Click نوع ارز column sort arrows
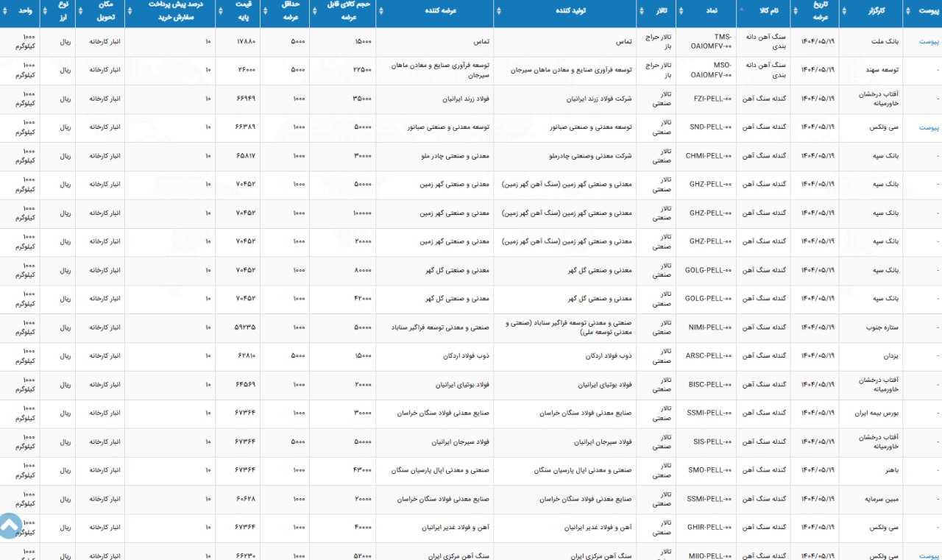This screenshot has height=560, width=942. [46, 12]
